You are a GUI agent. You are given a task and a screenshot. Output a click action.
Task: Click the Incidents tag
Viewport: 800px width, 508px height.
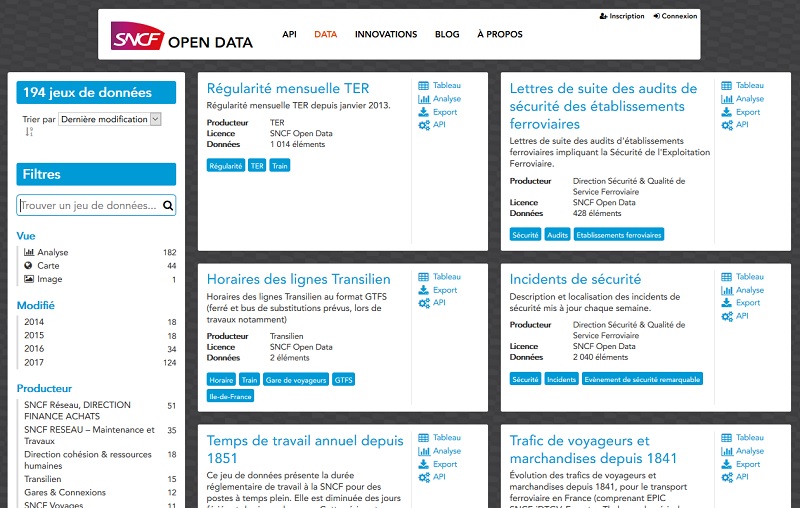click(561, 379)
